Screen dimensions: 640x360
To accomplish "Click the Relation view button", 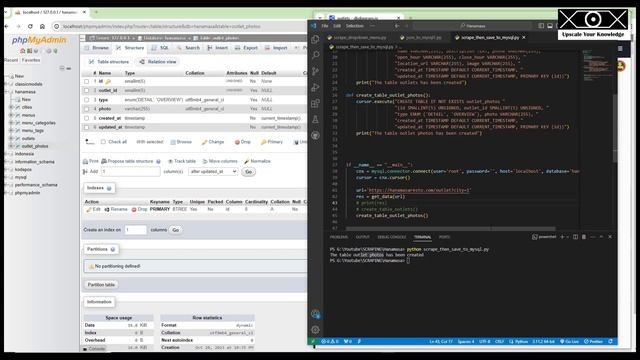I will click(x=158, y=62).
